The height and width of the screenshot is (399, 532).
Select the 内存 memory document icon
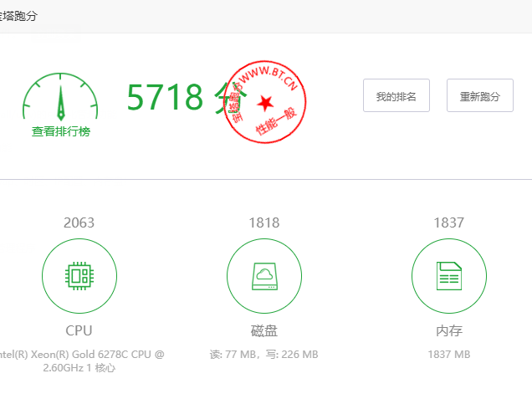449,276
